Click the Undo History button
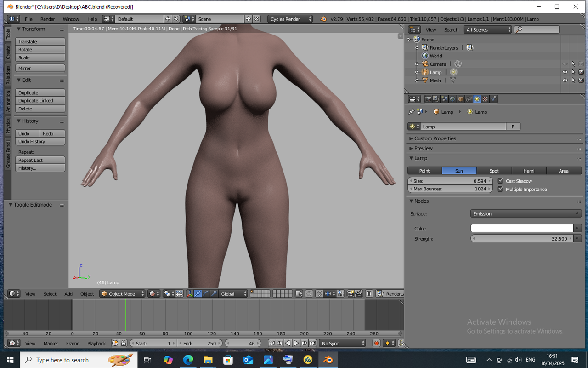Viewport: 588px width, 368px height. pyautogui.click(x=40, y=142)
